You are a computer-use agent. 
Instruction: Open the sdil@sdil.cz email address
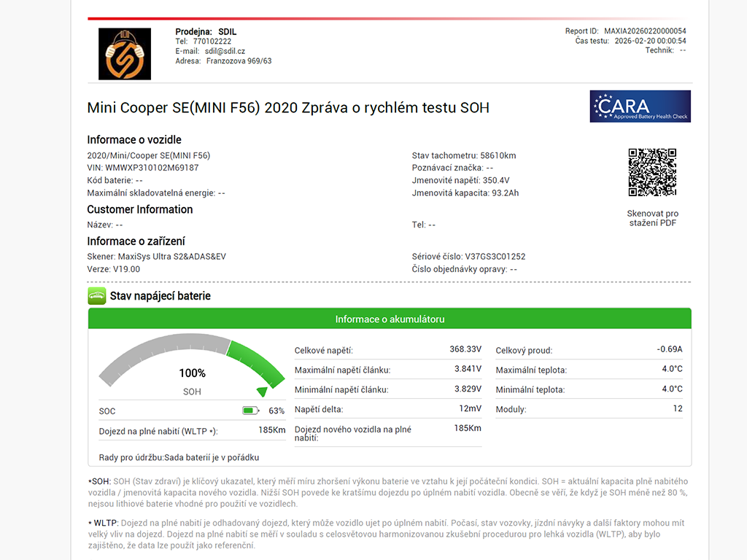tap(225, 52)
